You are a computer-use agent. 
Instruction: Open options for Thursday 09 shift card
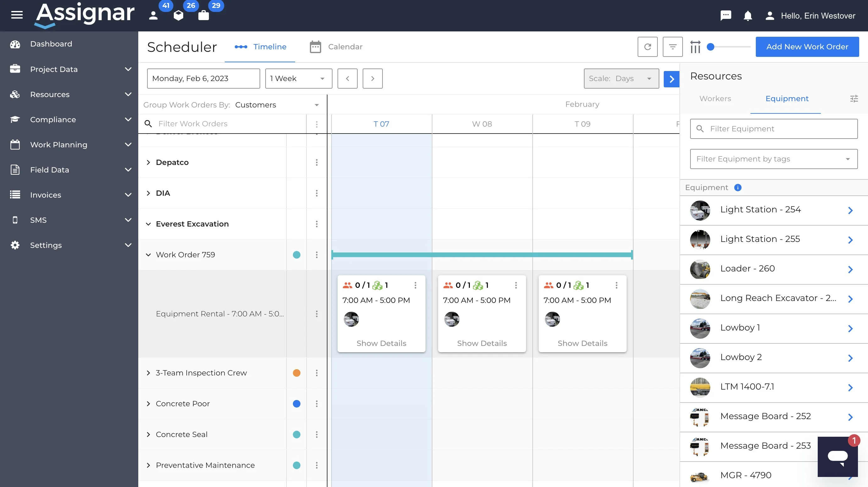pos(616,285)
